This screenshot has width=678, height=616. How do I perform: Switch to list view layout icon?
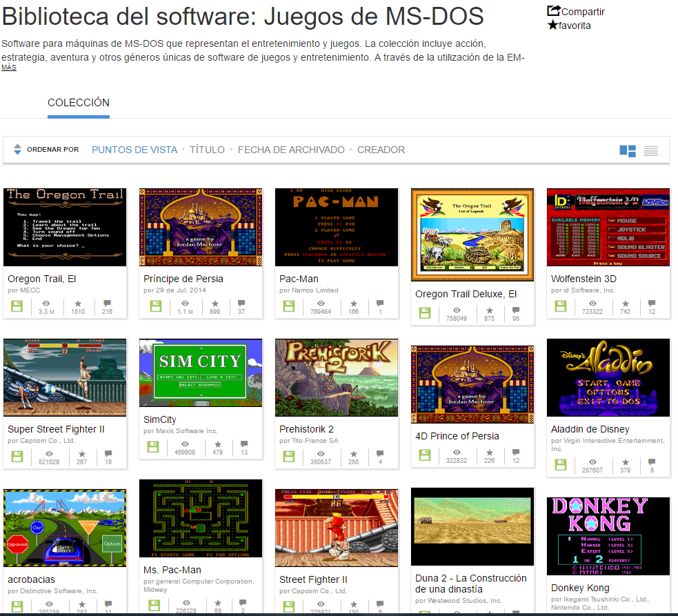click(649, 149)
